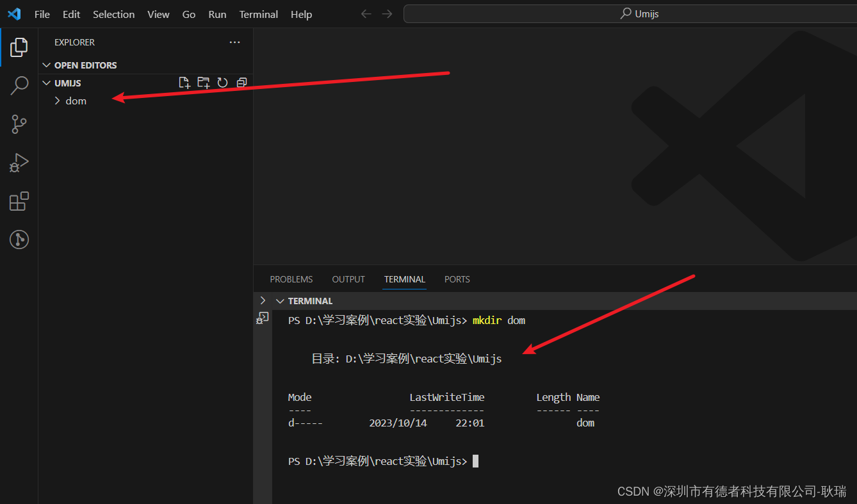The width and height of the screenshot is (857, 504).
Task: Open the Git Graph sidebar icon
Action: pyautogui.click(x=19, y=240)
